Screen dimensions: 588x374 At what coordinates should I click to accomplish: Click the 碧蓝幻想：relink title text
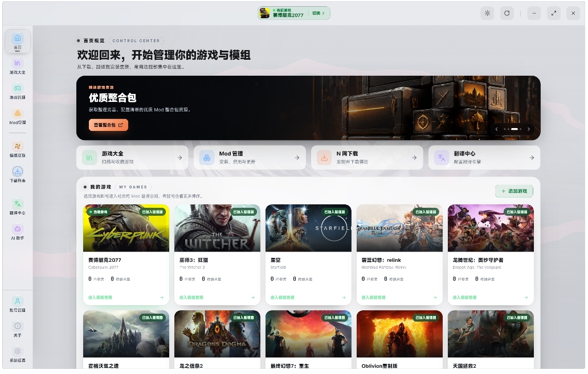381,260
